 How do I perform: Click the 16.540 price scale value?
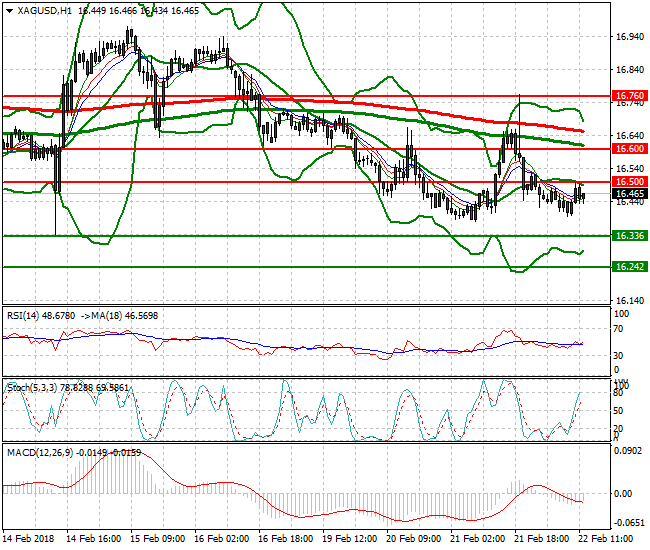[x=630, y=169]
